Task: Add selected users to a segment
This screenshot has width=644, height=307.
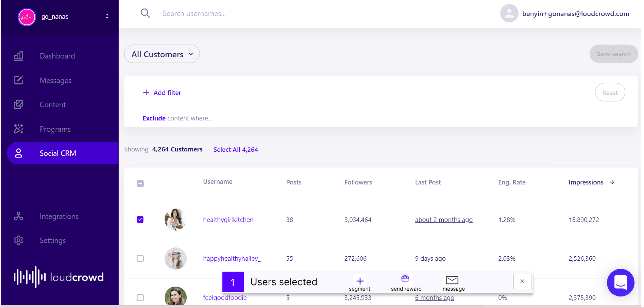Action: pos(360,281)
